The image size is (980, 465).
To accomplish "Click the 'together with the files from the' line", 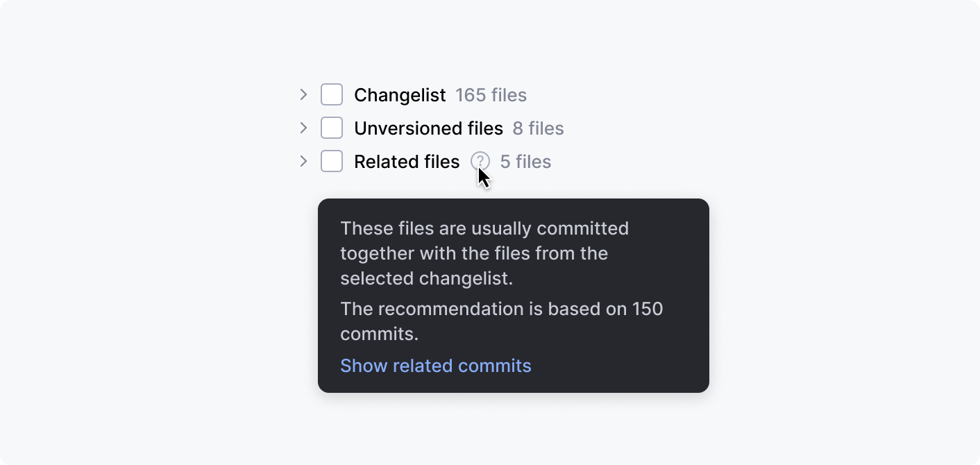I will tap(474, 253).
